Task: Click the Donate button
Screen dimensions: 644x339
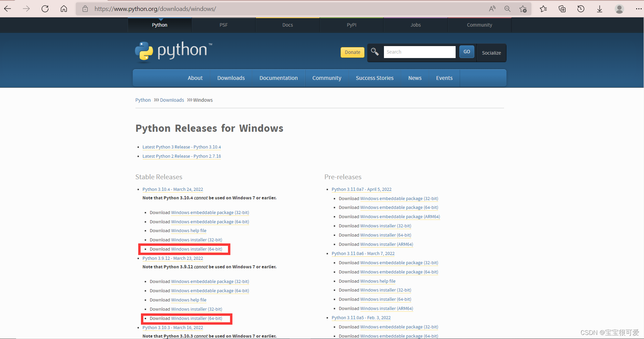Action: click(352, 52)
